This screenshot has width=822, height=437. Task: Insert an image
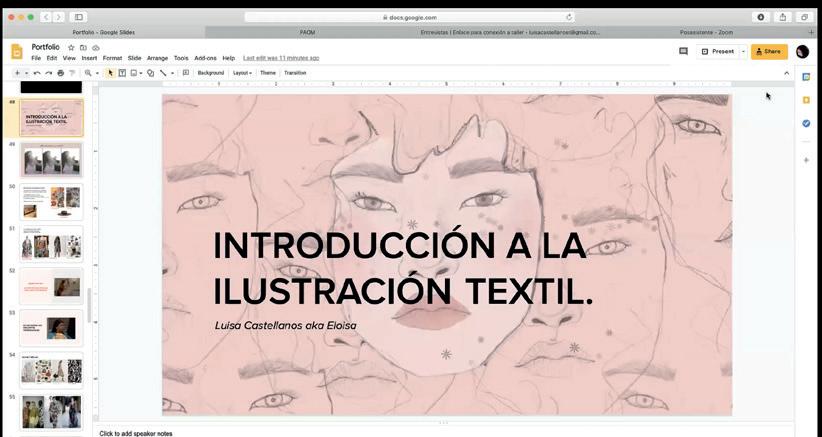tap(134, 73)
